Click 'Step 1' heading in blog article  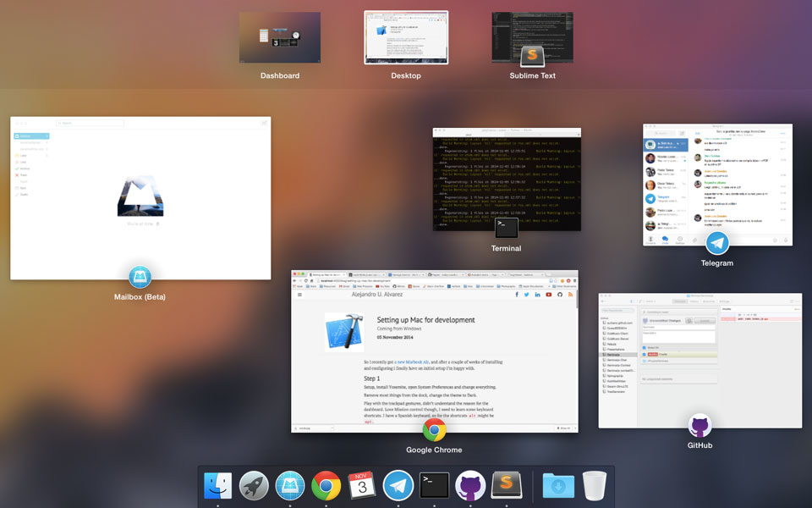371,378
